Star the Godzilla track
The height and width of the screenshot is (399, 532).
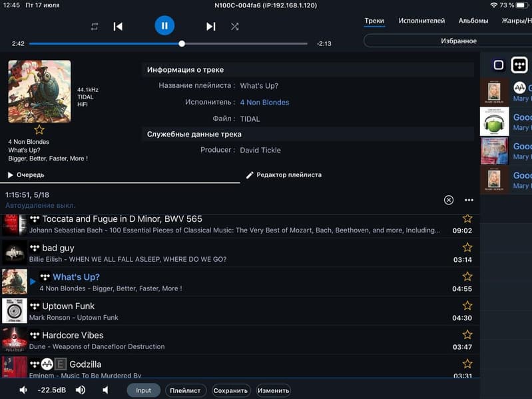point(467,364)
